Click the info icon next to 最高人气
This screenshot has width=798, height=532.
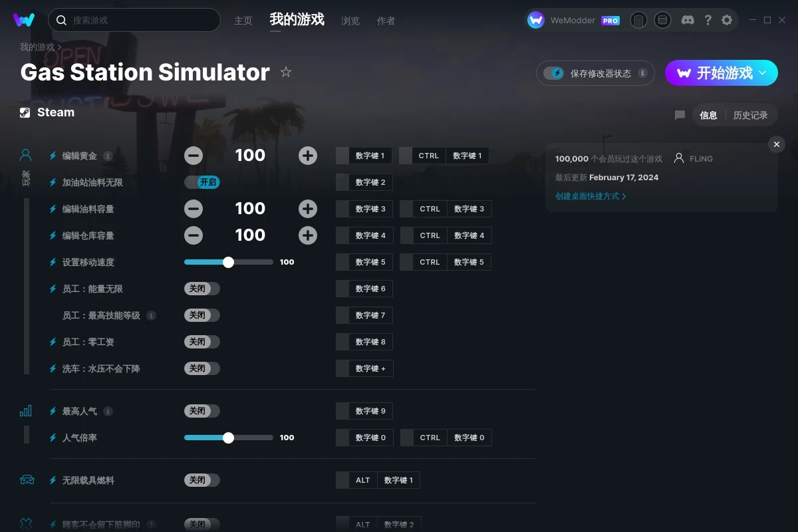coord(108,411)
